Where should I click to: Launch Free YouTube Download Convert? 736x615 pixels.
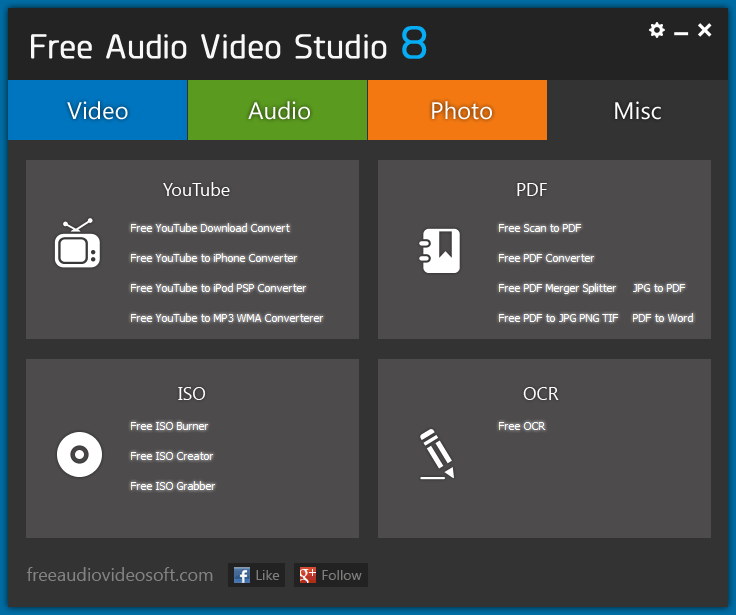(x=210, y=228)
